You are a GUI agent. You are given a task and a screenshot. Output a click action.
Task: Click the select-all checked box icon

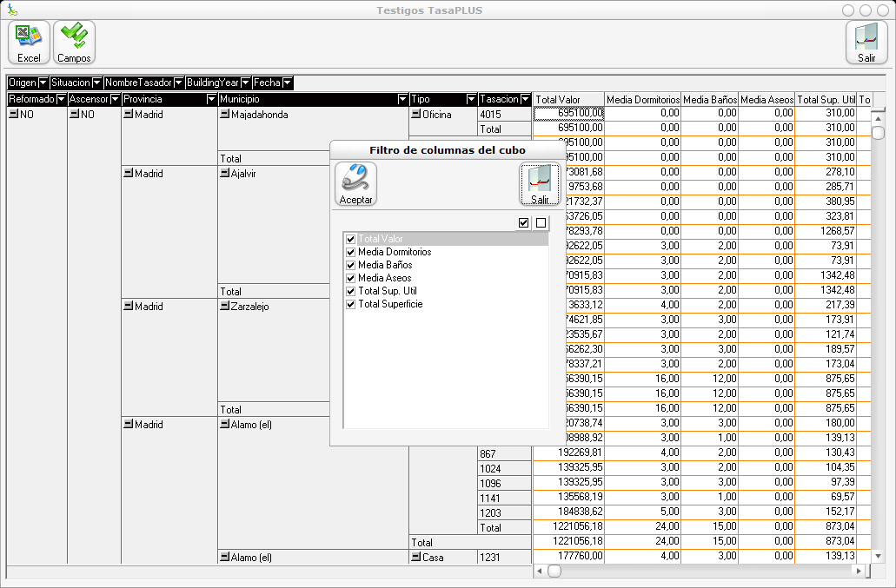click(523, 223)
